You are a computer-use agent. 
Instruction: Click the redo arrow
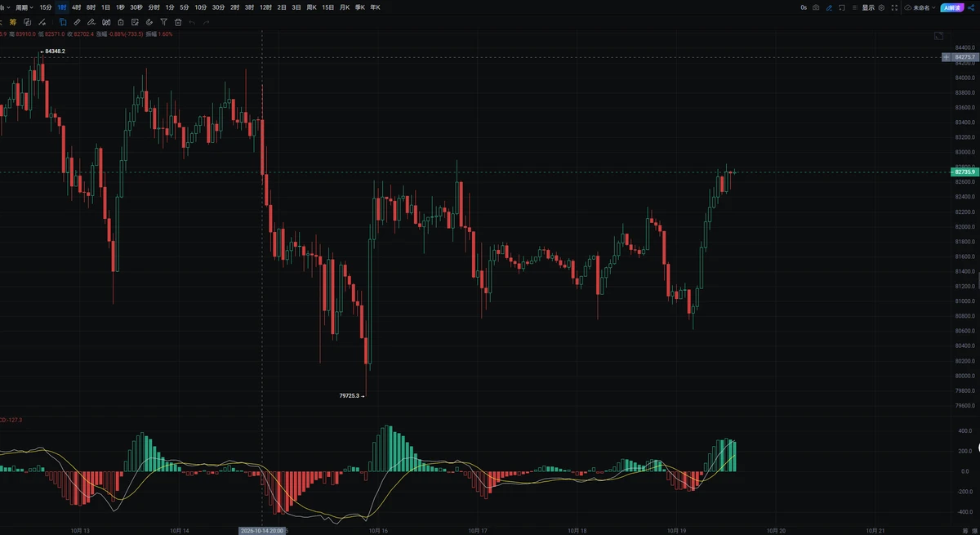point(206,22)
